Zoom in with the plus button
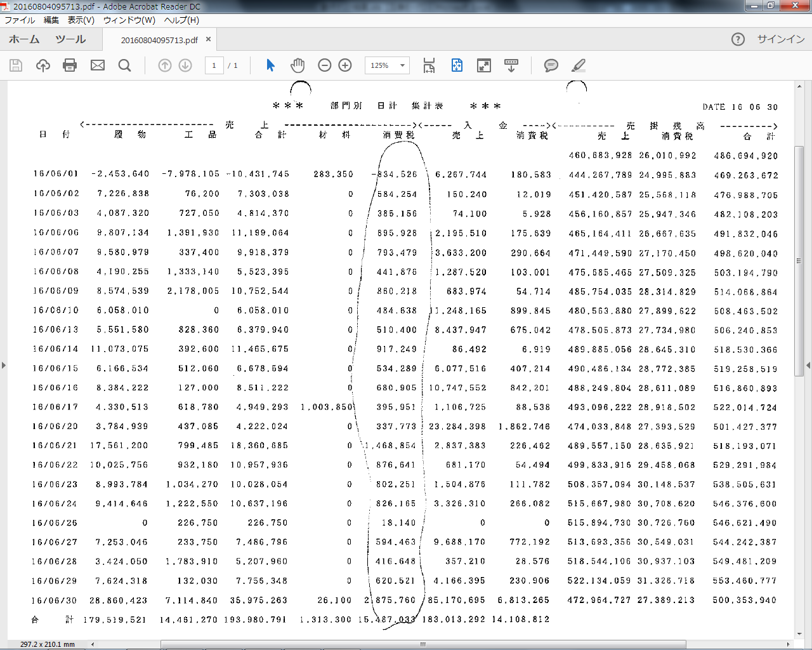This screenshot has height=650, width=812. (x=345, y=65)
